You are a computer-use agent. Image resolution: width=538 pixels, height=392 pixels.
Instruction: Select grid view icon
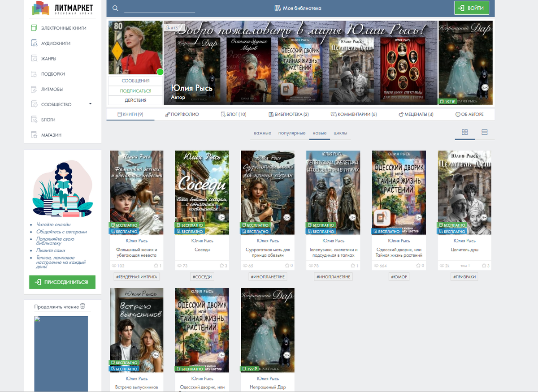click(465, 132)
